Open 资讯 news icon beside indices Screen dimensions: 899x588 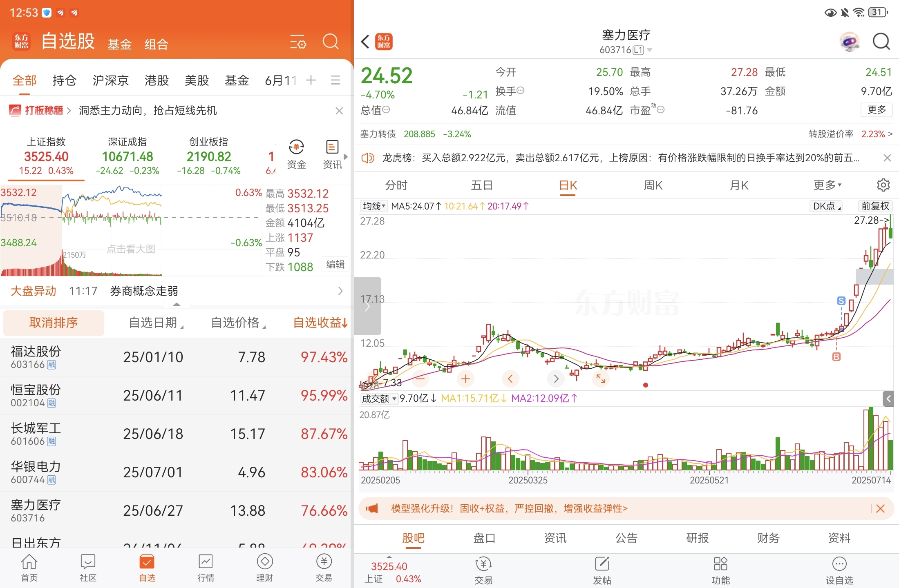point(332,155)
